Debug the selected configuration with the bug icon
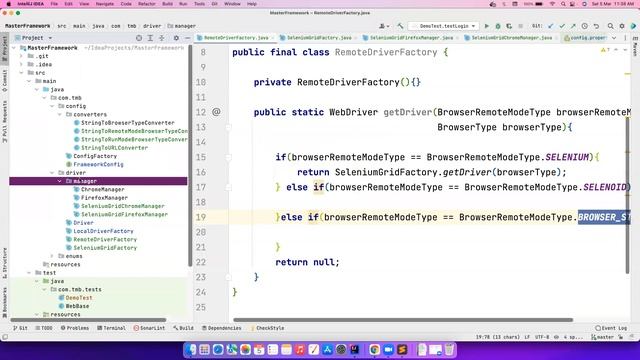 tap(498, 26)
